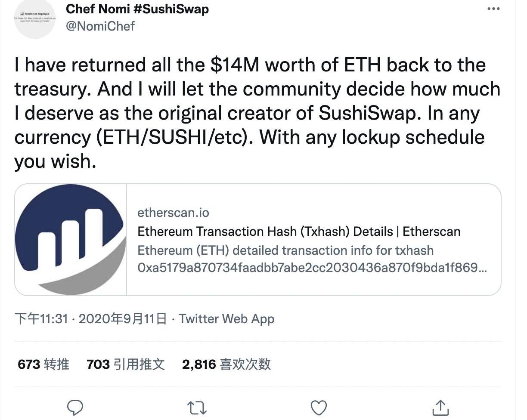Like the tweet with heart icon
Image resolution: width=527 pixels, height=420 pixels.
pyautogui.click(x=319, y=407)
